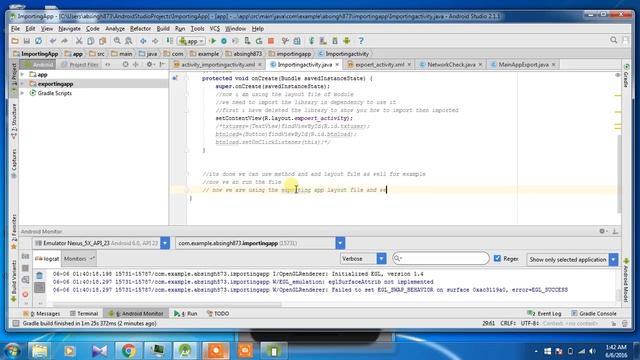The image size is (640, 360).
Task: Open Show only selected application dropdown
Action: click(613, 260)
